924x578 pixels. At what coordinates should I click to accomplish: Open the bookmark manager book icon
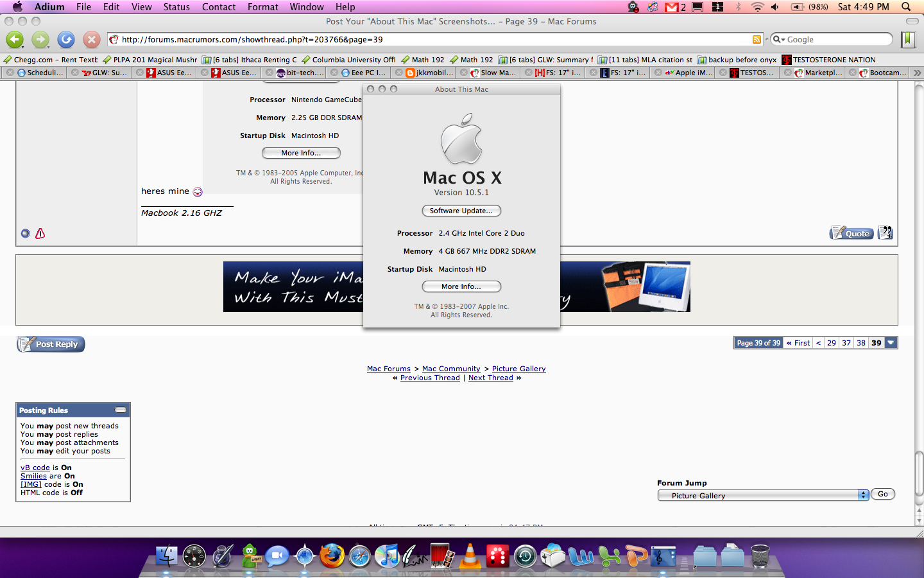pos(908,40)
